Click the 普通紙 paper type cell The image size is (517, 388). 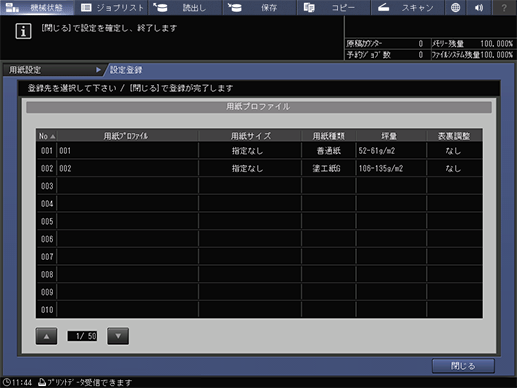(329, 151)
